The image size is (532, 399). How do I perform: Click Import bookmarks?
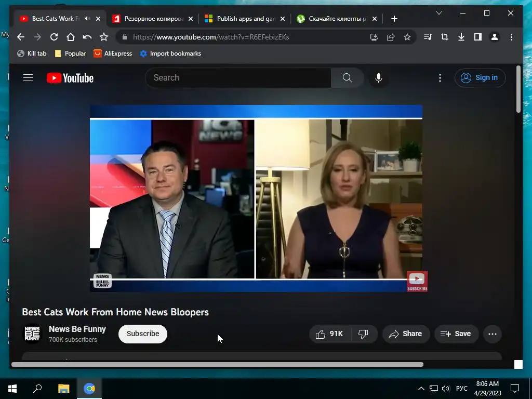pyautogui.click(x=170, y=54)
